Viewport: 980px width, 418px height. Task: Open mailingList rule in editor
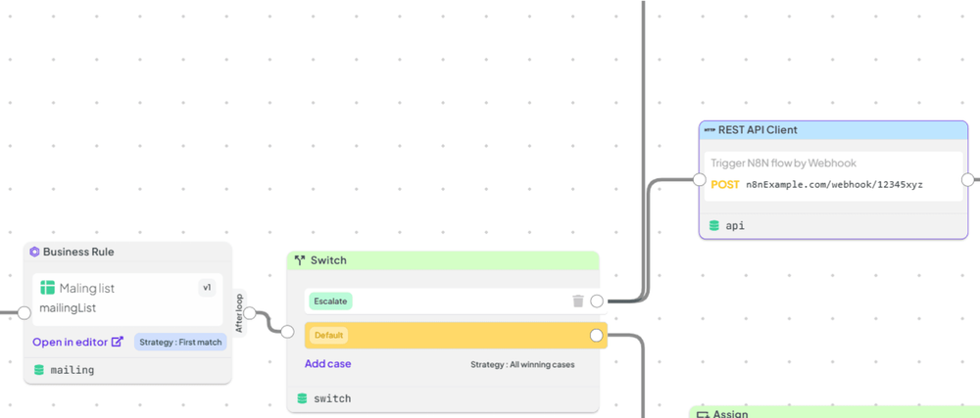(x=78, y=342)
